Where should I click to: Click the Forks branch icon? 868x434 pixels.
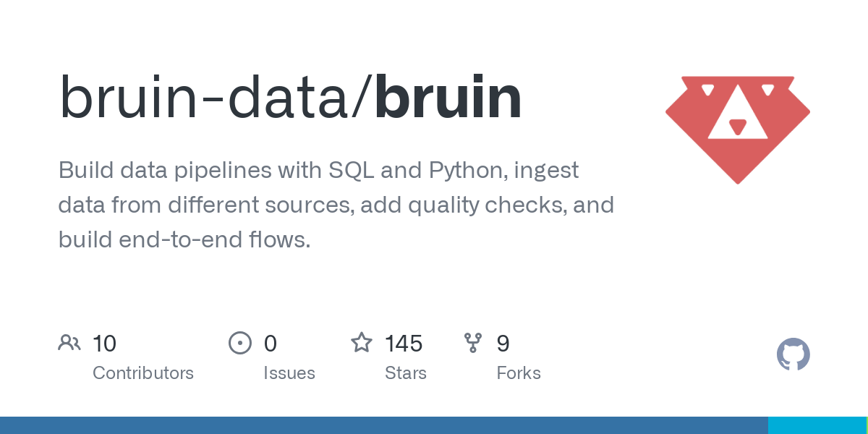click(473, 343)
